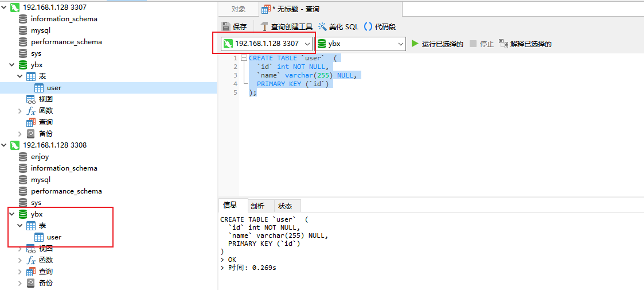Click the Explain Selected (解释已选择的) icon
644x290 pixels.
(x=504, y=44)
